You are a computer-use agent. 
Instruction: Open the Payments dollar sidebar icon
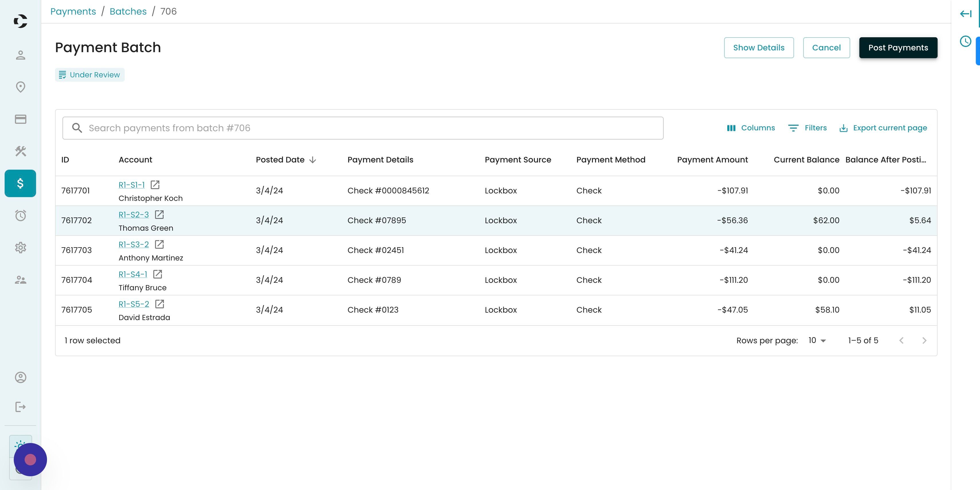click(x=20, y=183)
